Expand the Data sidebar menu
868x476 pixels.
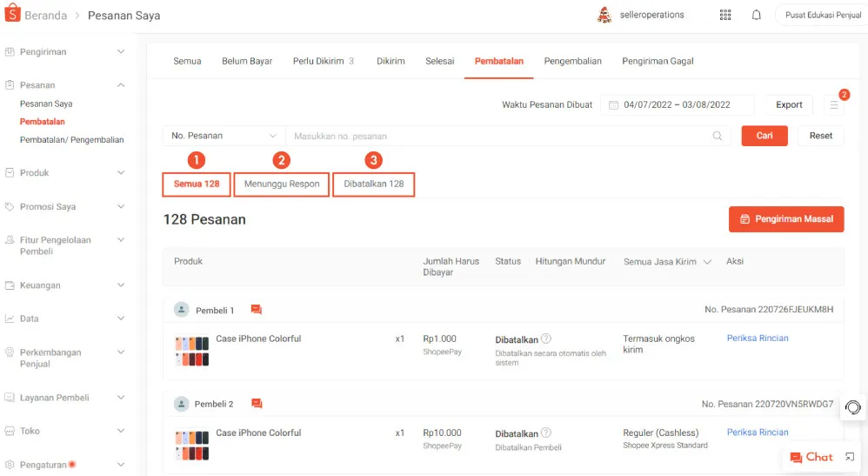click(121, 318)
